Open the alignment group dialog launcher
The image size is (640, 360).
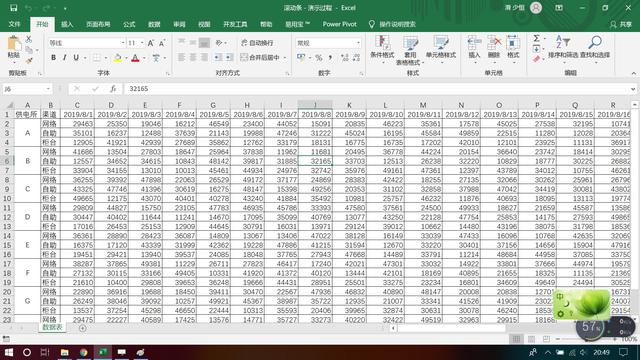tap(287, 73)
